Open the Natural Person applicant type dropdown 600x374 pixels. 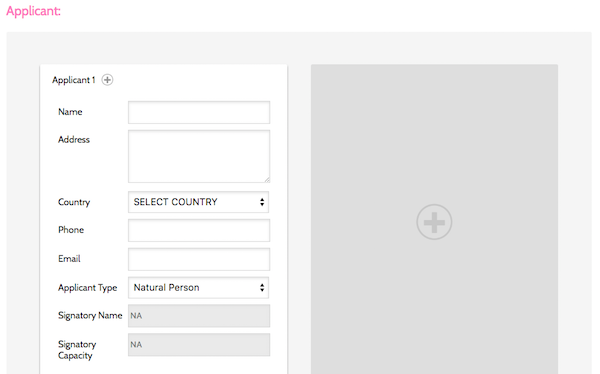[x=198, y=287]
